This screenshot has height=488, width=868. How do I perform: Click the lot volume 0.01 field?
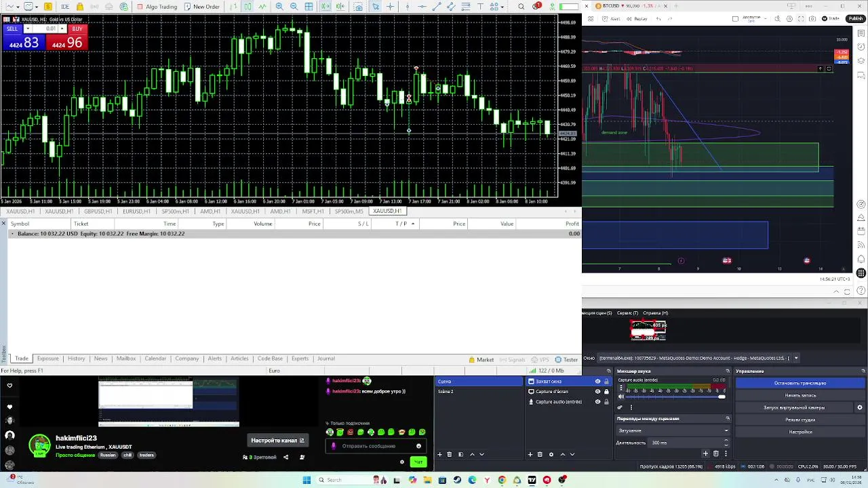pos(47,29)
